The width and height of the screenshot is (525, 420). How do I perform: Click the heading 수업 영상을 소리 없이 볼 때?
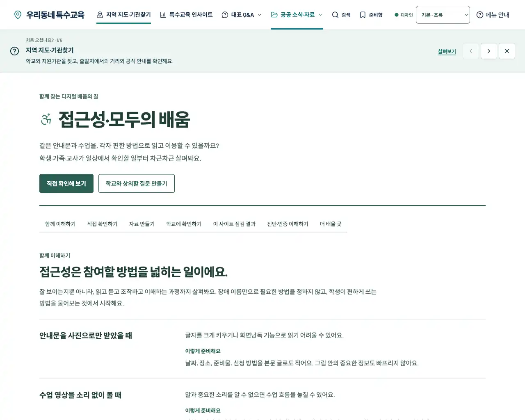80,395
